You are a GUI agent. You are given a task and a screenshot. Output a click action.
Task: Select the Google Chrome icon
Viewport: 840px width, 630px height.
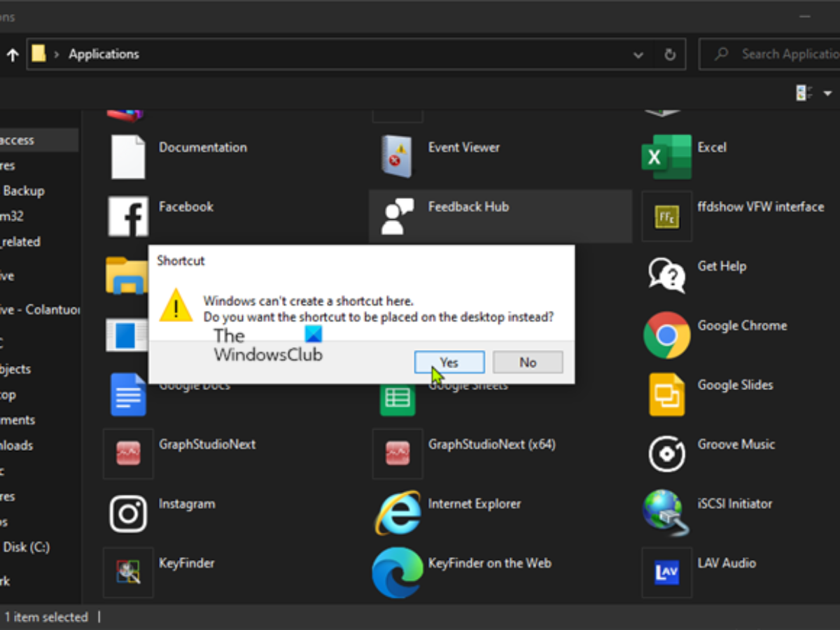click(x=666, y=335)
